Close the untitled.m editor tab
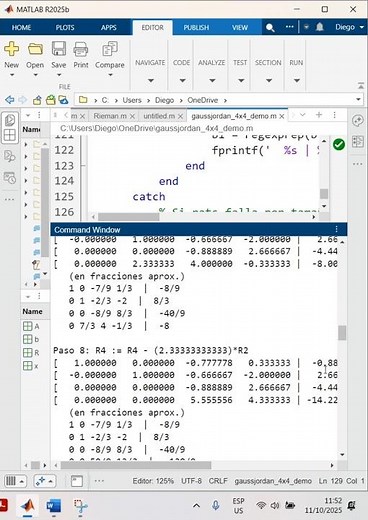 [x=180, y=116]
